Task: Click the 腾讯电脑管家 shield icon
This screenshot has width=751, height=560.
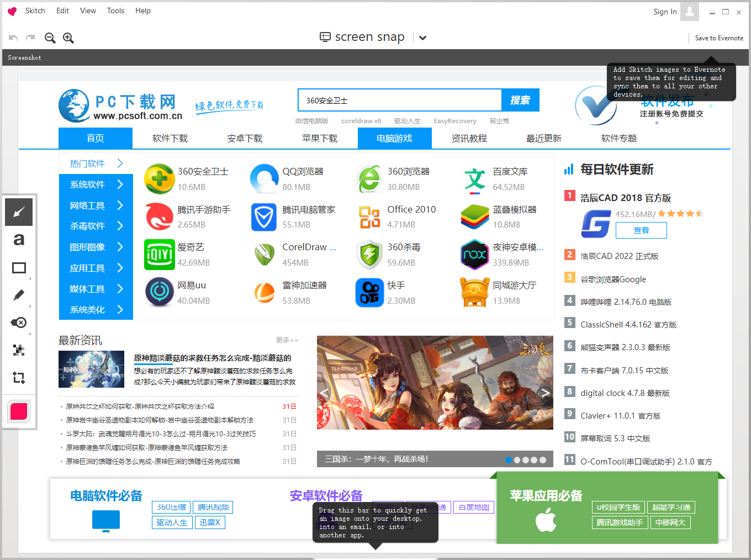Action: coord(264,217)
